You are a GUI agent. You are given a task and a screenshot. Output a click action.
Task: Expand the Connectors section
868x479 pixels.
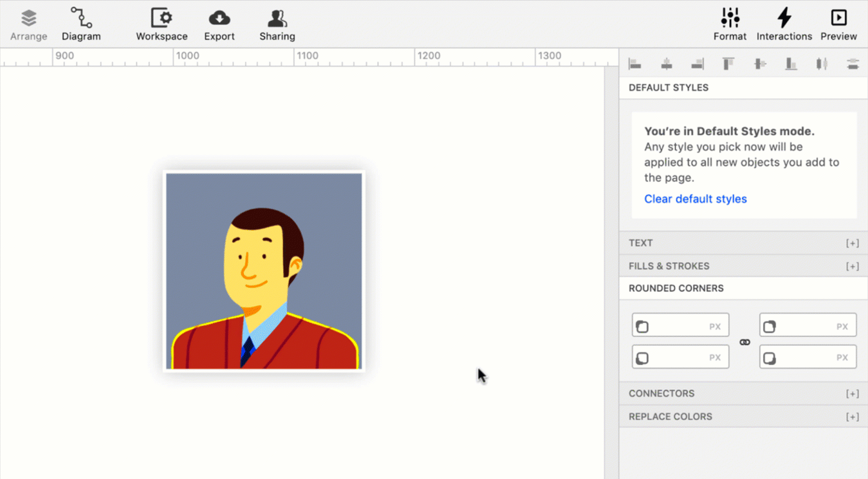tap(852, 394)
